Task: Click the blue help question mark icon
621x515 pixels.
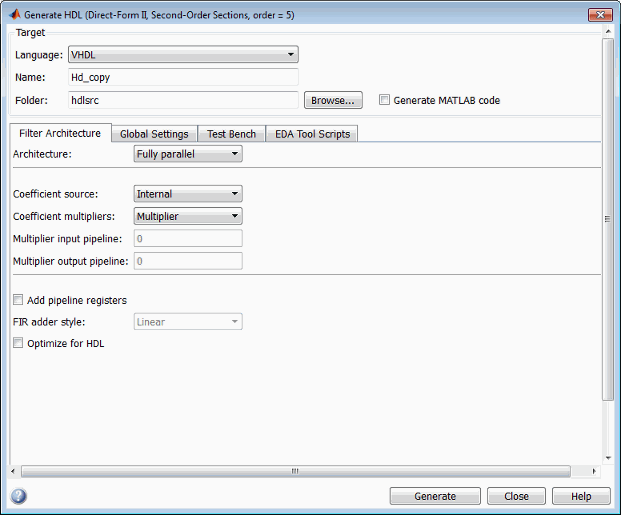Action: [19, 496]
